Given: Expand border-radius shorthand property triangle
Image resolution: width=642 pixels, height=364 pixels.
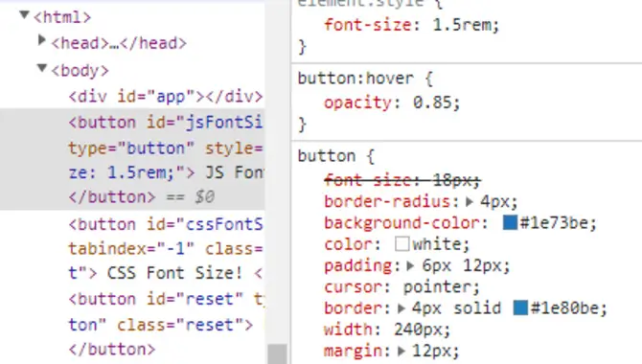Looking at the screenshot, I should (470, 201).
